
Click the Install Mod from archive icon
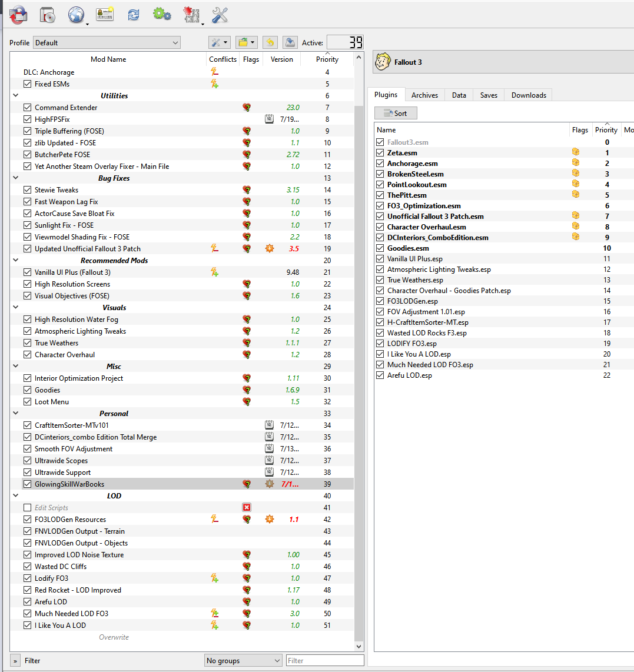coord(18,15)
